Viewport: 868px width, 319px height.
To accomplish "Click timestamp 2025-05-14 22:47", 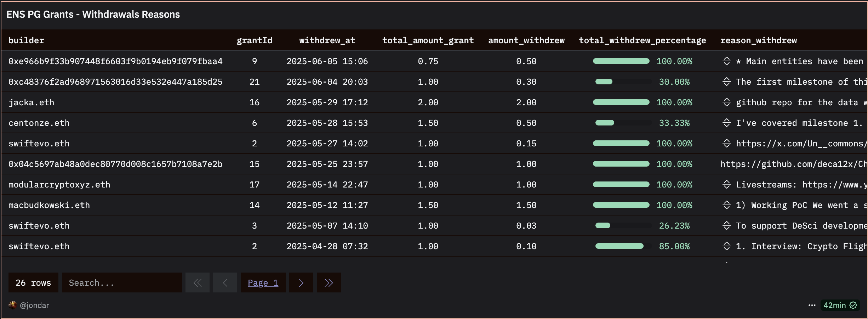I will coord(327,184).
